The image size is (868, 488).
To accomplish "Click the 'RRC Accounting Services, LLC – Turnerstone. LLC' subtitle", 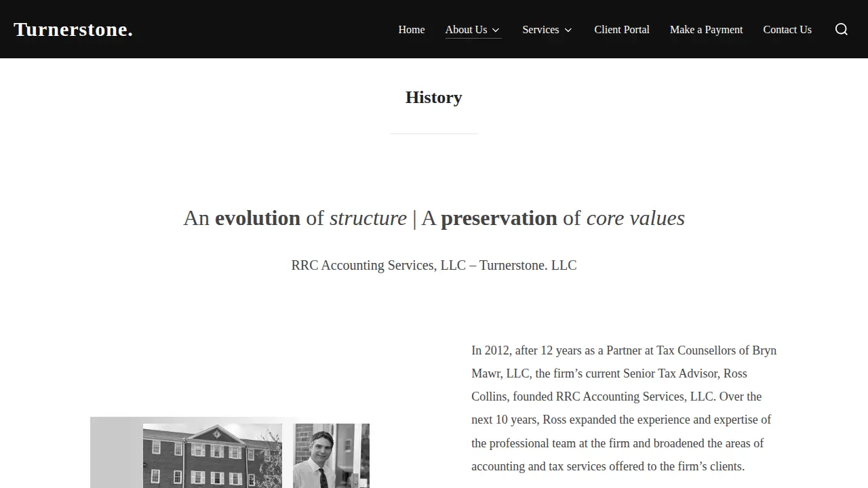I will (x=434, y=265).
